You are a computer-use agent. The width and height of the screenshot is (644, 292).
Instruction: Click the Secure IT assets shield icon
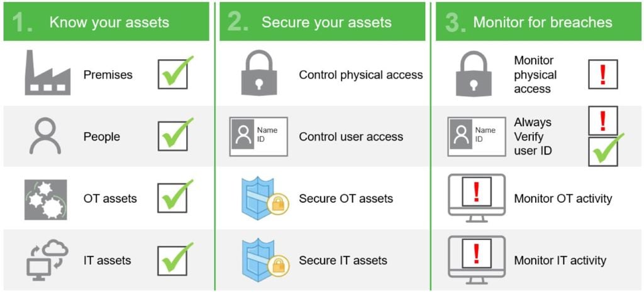pyautogui.click(x=265, y=260)
